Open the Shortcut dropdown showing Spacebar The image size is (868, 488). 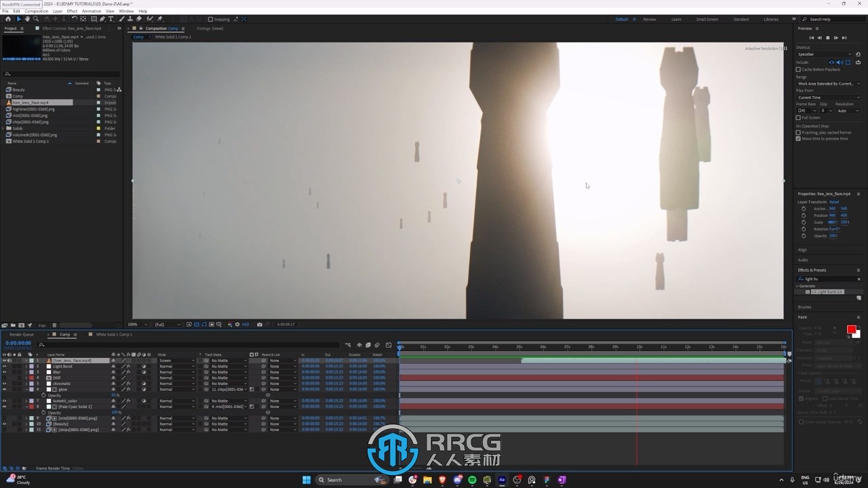(824, 54)
